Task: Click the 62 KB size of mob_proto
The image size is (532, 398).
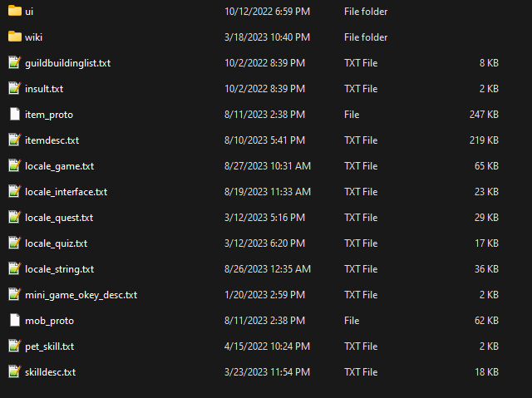Action: [x=485, y=321]
